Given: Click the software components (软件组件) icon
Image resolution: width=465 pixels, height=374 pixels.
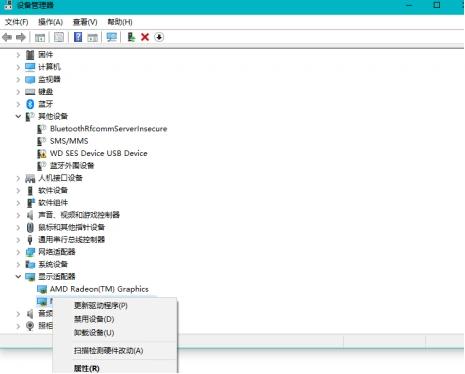Looking at the screenshot, I should click(x=30, y=203).
